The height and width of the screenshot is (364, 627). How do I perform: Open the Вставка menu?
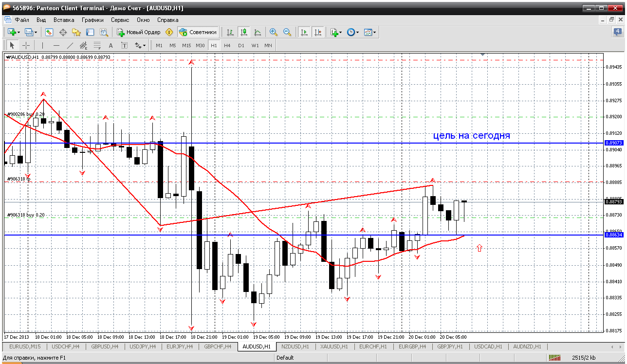coord(64,20)
